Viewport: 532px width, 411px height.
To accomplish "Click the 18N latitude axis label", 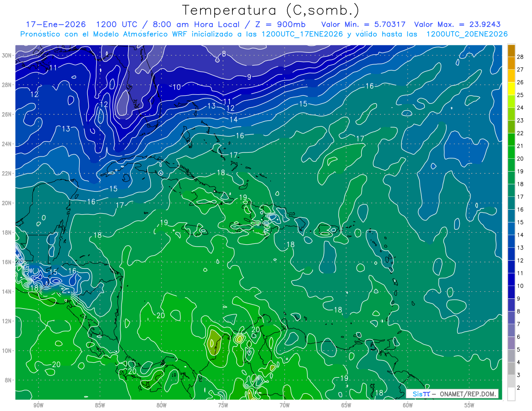I will [x=8, y=232].
